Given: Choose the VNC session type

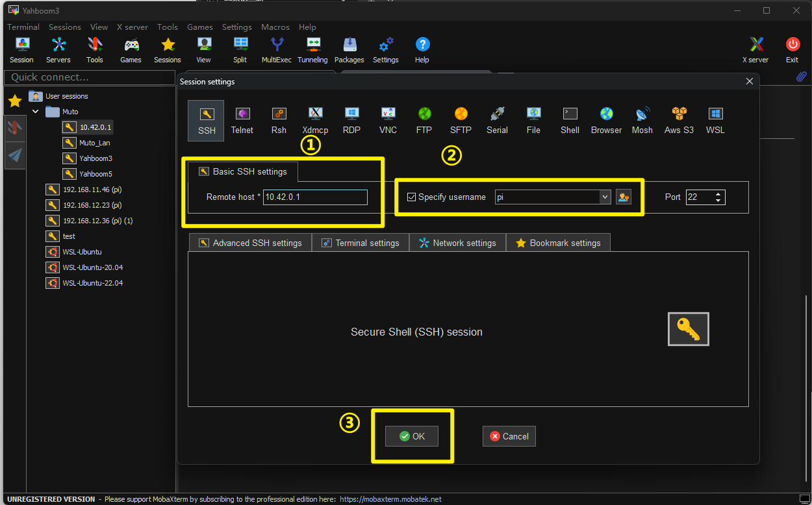Looking at the screenshot, I should (388, 120).
